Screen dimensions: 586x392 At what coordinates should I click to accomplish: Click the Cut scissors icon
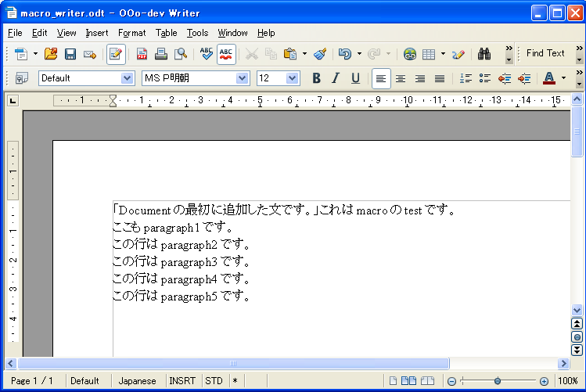pos(251,54)
